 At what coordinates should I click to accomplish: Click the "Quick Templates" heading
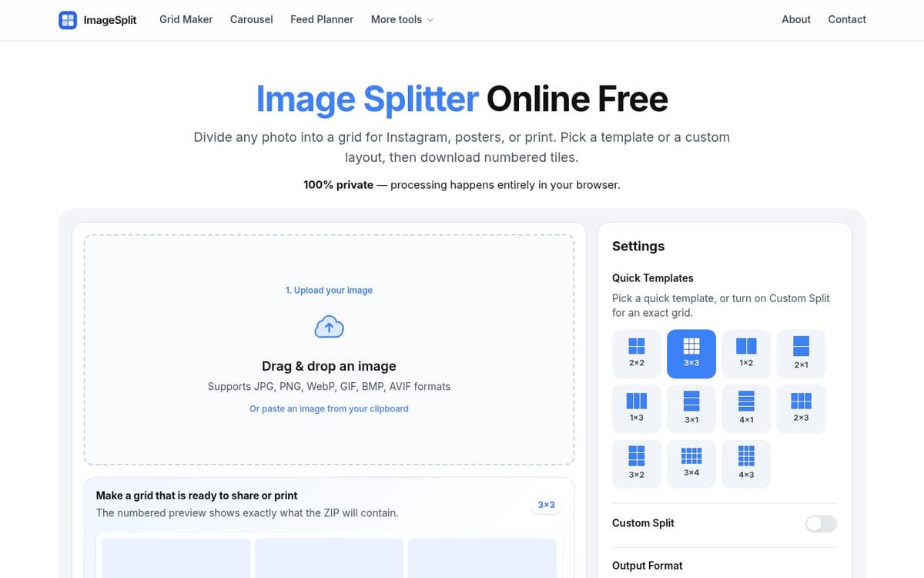click(653, 278)
